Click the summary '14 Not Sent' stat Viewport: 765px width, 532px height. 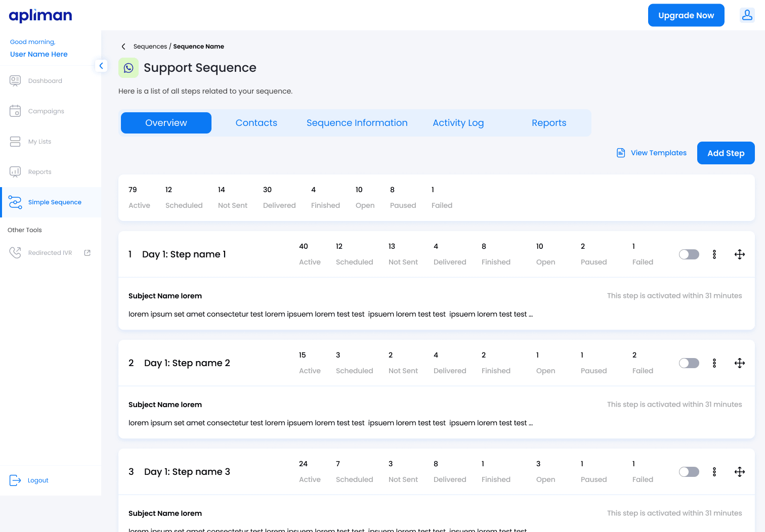click(233, 198)
